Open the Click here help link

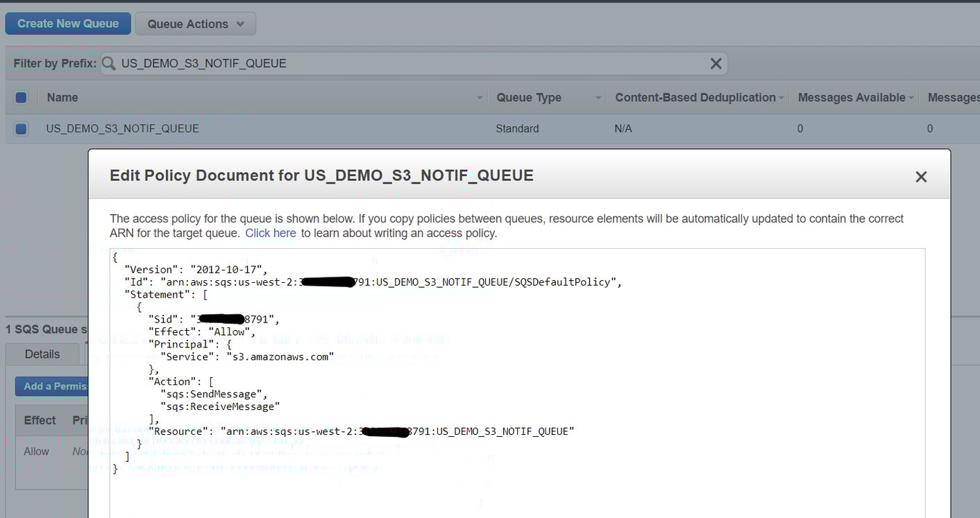(x=270, y=233)
